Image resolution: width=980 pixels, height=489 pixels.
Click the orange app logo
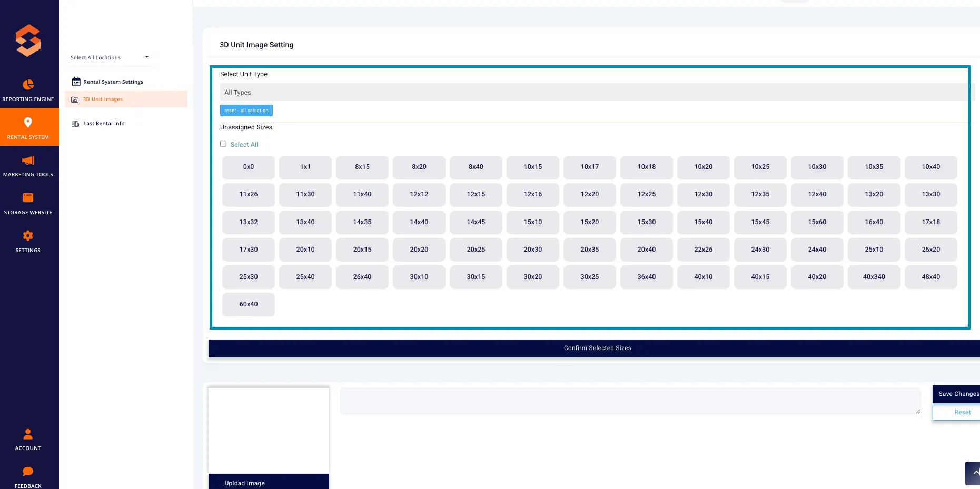point(28,41)
